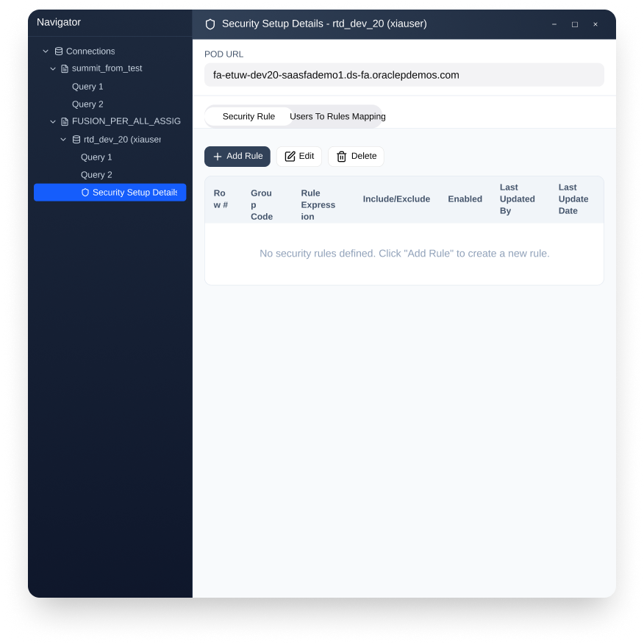The image size is (644, 644).
Task: Open Query 2 under rtd_dev_20
Action: coord(96,175)
